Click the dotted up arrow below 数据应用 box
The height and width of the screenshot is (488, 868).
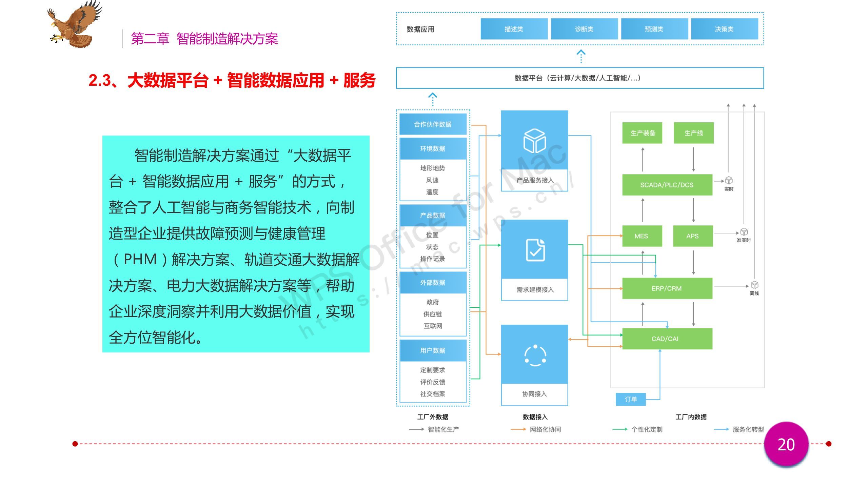coord(581,56)
